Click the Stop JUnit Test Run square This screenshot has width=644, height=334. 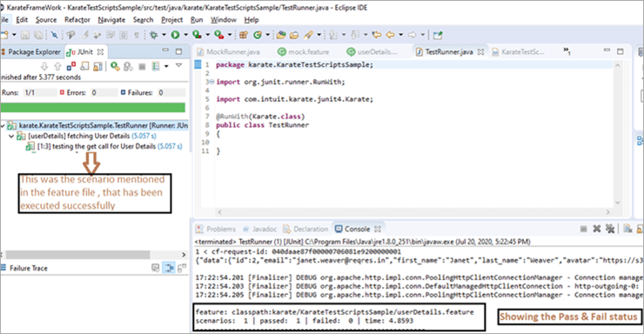142,66
